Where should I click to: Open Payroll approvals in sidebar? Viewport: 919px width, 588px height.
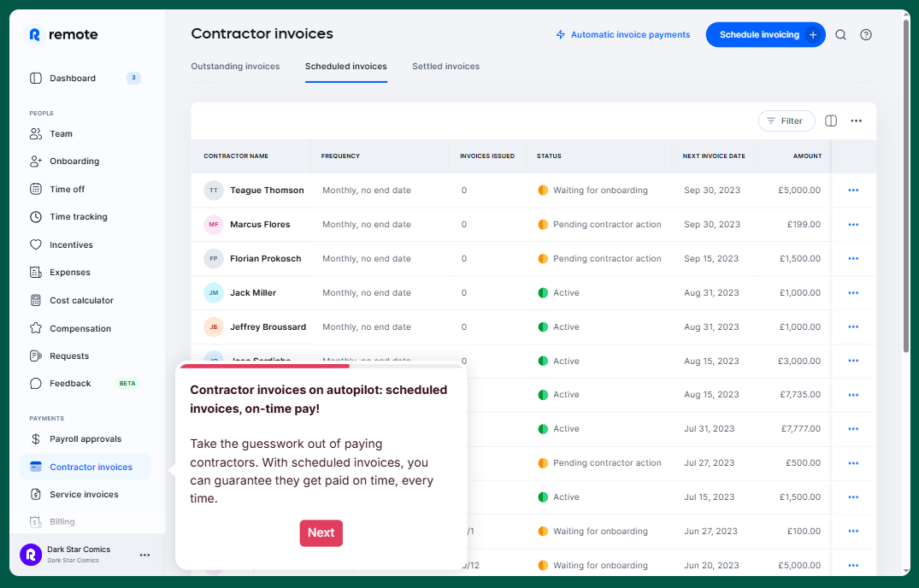pos(85,439)
